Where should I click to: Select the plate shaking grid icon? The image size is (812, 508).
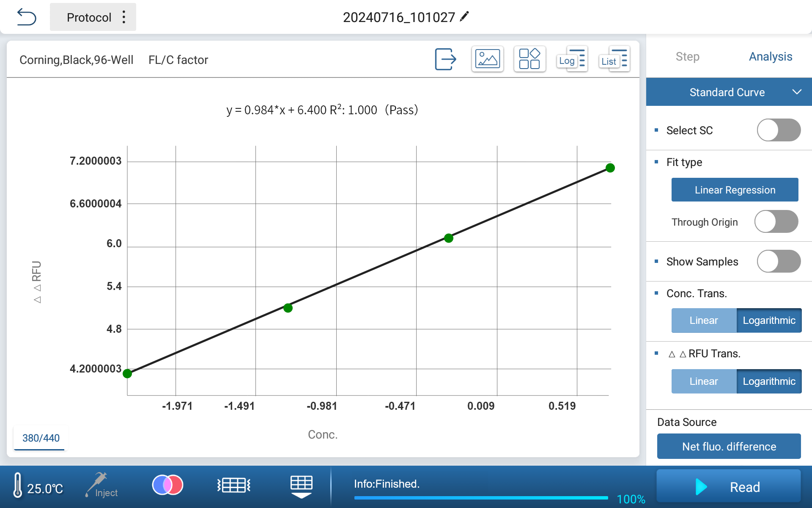coord(234,485)
